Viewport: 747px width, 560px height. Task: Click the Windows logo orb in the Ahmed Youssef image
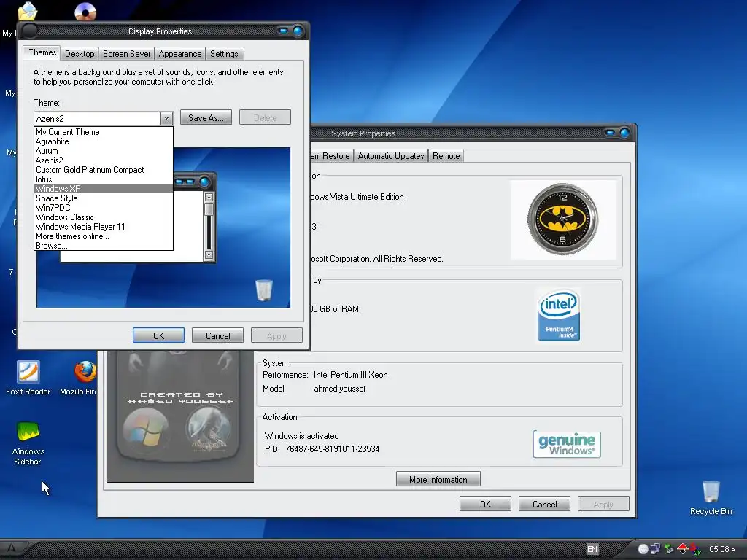point(146,429)
